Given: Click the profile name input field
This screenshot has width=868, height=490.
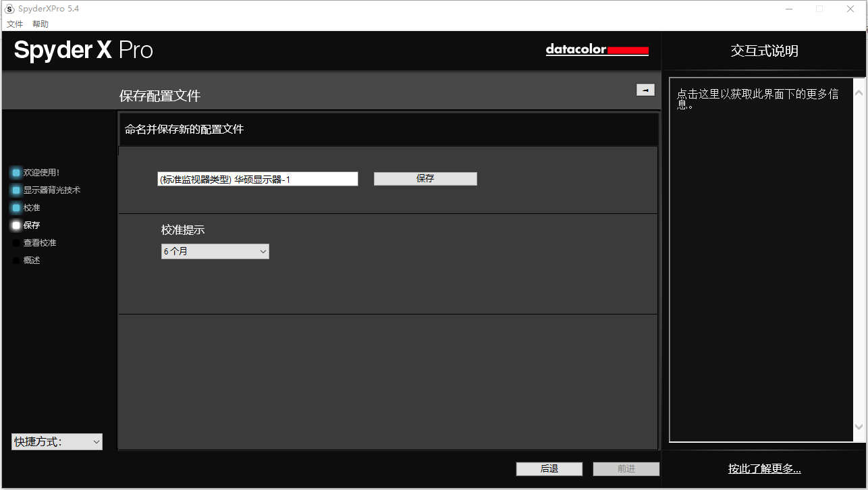Looking at the screenshot, I should pos(258,179).
